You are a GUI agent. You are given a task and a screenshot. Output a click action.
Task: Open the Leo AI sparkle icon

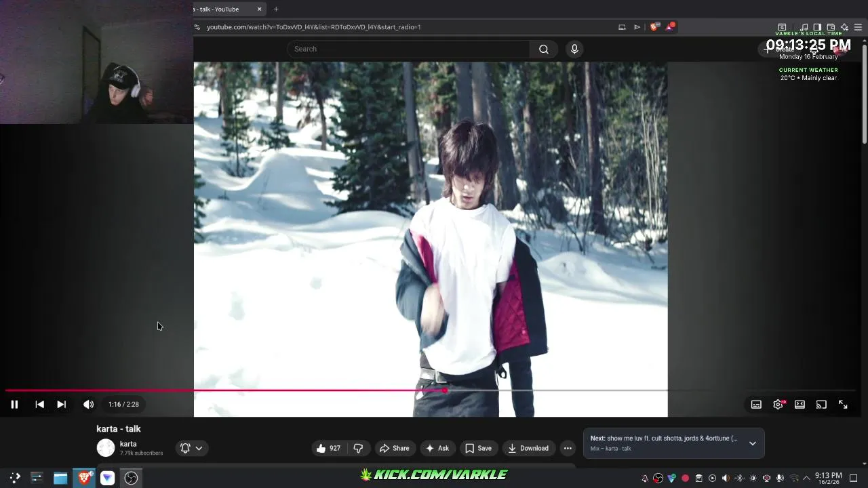pos(844,27)
